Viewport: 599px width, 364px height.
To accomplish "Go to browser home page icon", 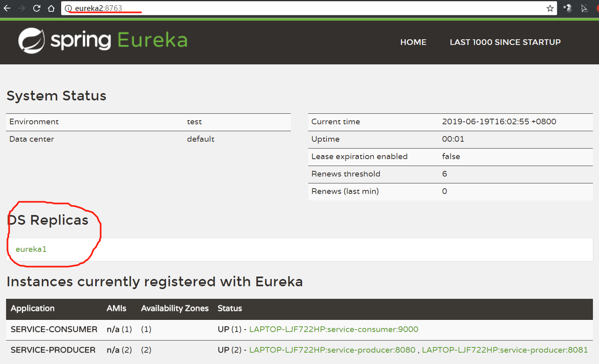I will 51,8.
